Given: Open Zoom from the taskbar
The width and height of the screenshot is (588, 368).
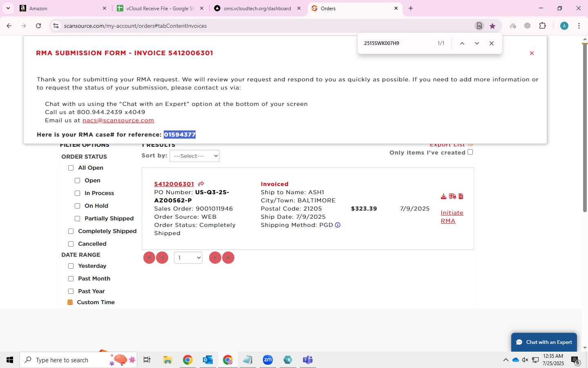Looking at the screenshot, I should (268, 360).
